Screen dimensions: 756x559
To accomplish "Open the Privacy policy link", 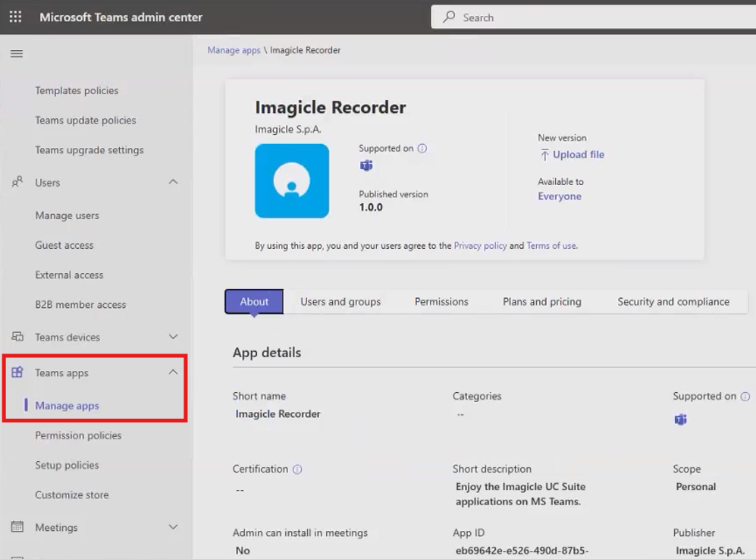I will pyautogui.click(x=480, y=246).
